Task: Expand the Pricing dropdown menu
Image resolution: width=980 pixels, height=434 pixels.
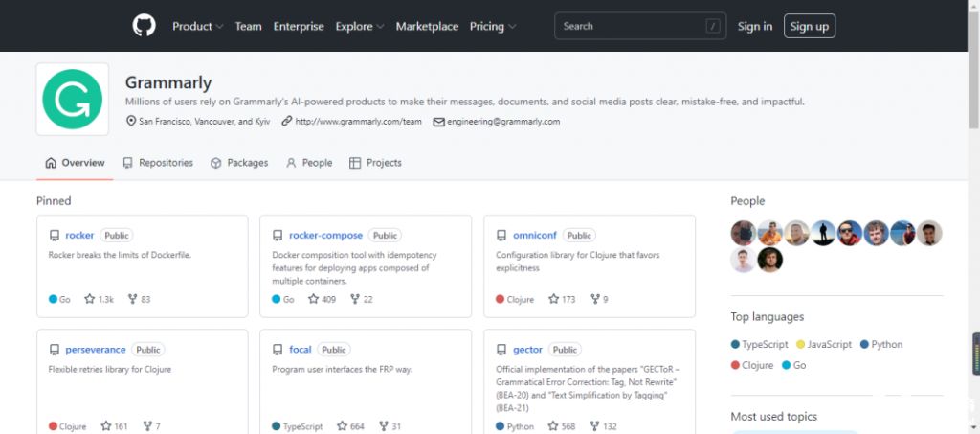Action: click(493, 26)
